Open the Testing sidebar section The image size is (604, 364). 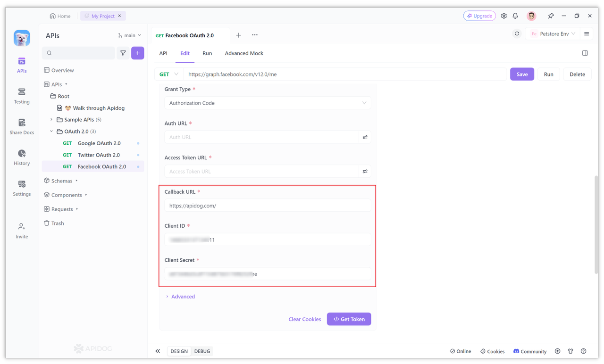tap(22, 96)
